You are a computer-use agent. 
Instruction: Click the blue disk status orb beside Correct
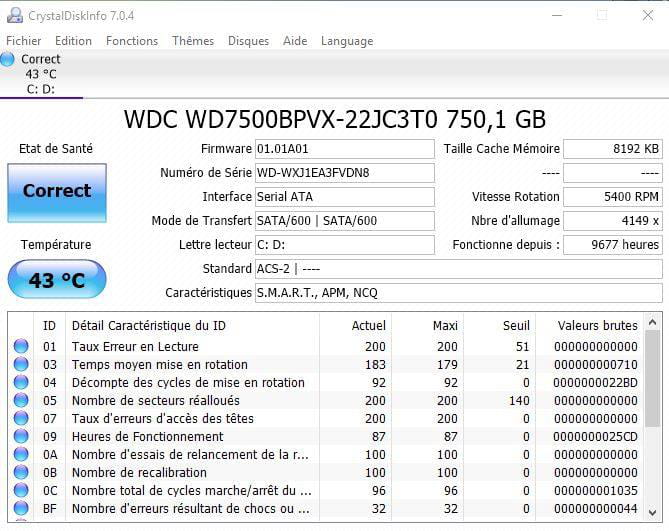coord(7,59)
